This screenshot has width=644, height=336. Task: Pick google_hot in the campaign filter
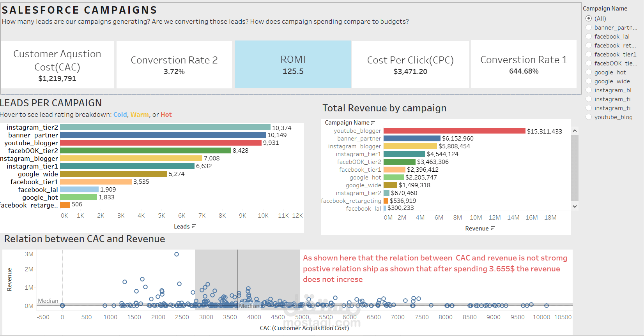[589, 72]
